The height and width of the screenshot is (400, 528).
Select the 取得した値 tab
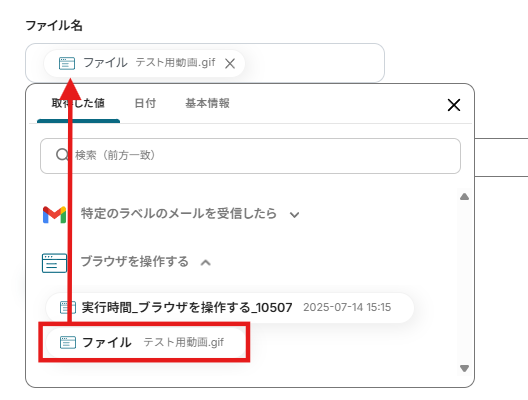tap(78, 103)
